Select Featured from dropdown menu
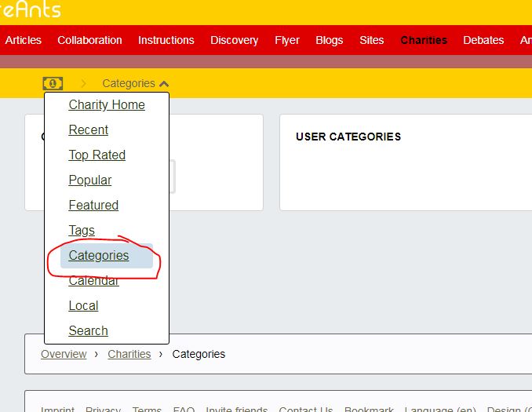Image resolution: width=532 pixels, height=412 pixels. click(93, 206)
